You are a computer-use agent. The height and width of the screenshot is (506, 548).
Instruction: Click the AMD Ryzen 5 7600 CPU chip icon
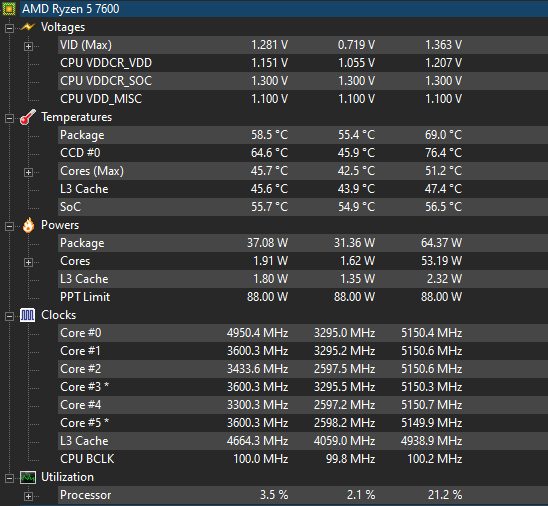9,9
